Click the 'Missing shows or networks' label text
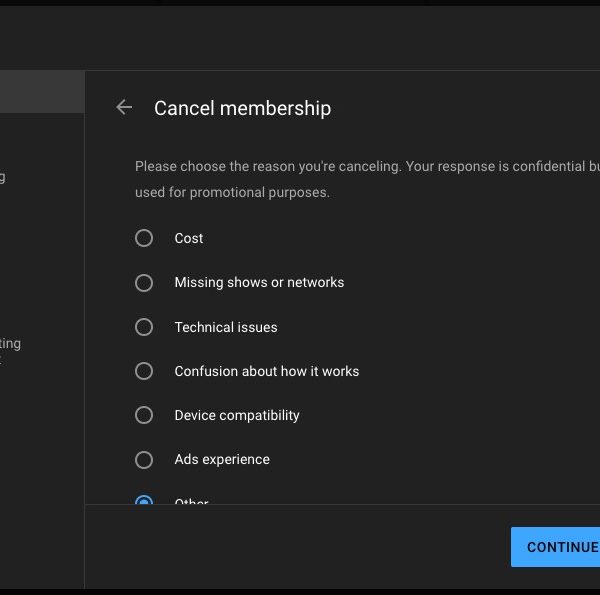Image resolution: width=600 pixels, height=595 pixels. tap(259, 283)
